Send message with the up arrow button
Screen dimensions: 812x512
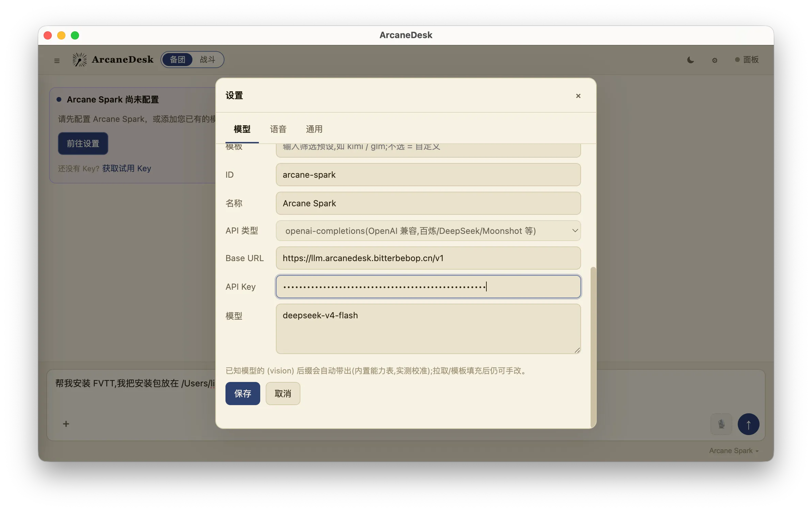pos(748,424)
